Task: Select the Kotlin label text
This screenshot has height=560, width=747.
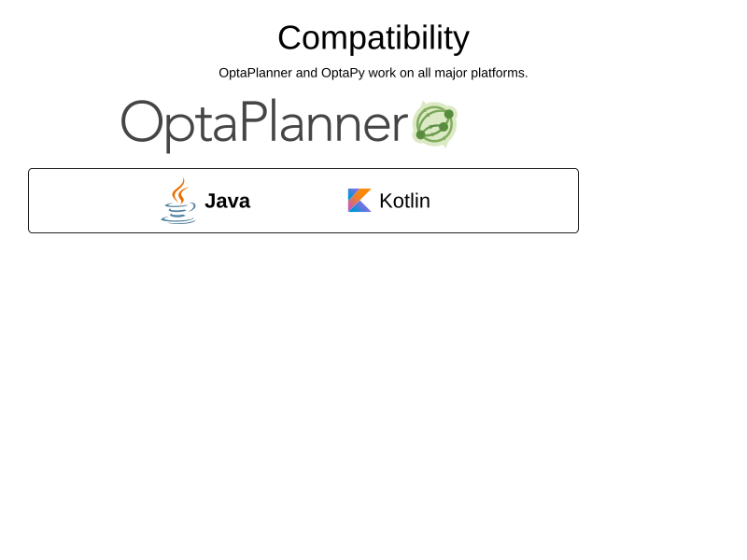Action: 404,201
